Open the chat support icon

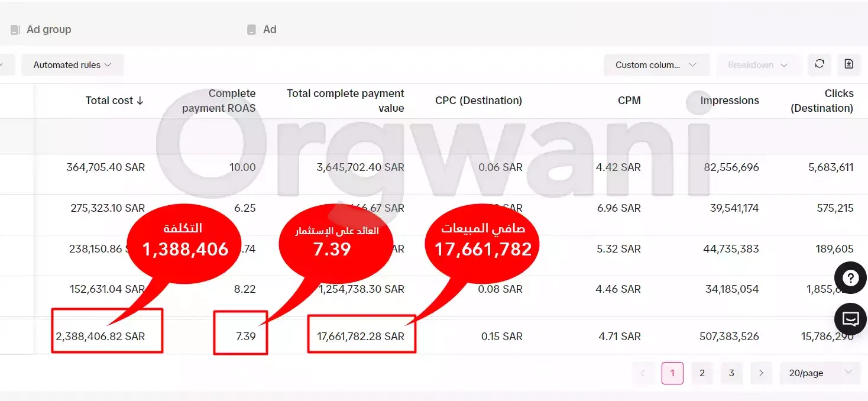(x=850, y=319)
